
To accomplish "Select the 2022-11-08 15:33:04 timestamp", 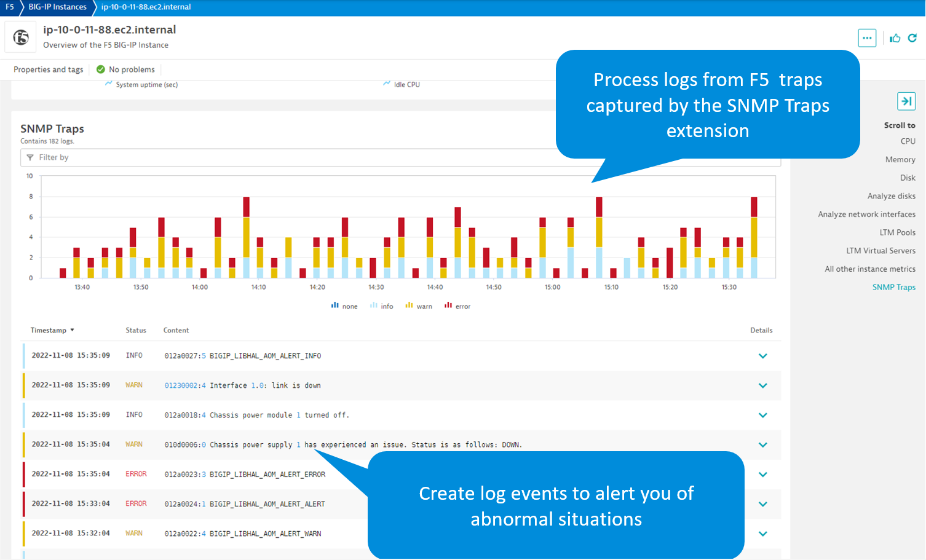I will 71,503.
